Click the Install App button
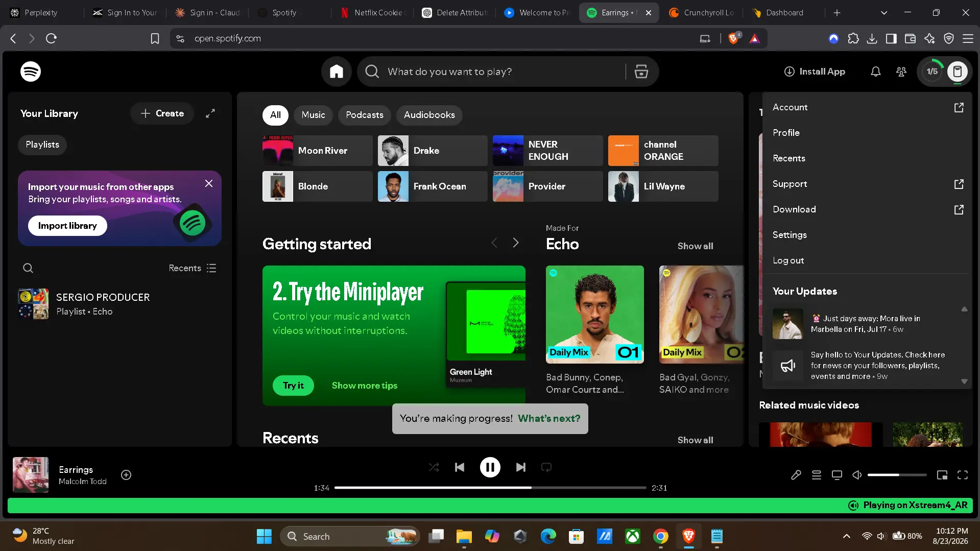Screen dimensions: 980x551 pos(815,71)
